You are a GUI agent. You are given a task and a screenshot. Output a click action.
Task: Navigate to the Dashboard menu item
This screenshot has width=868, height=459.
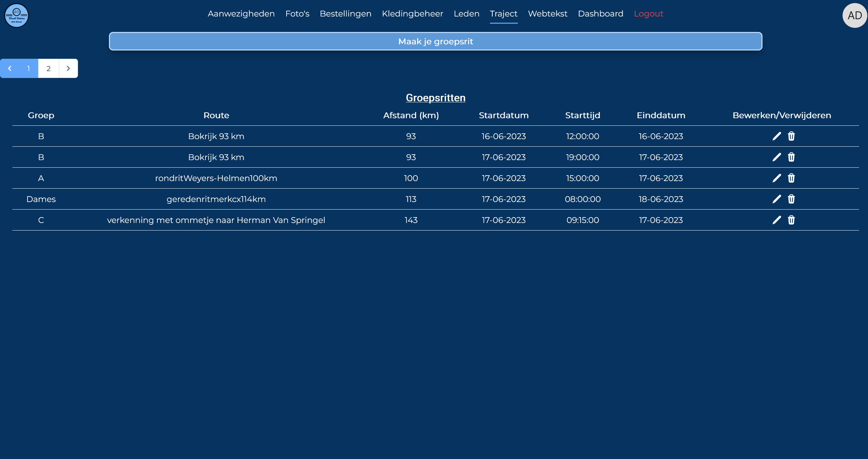point(600,14)
